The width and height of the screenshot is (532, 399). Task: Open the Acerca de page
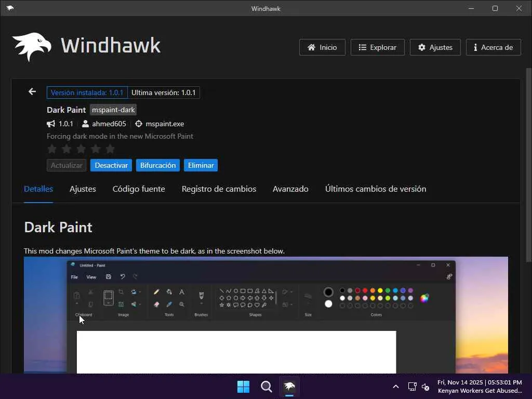click(x=493, y=47)
